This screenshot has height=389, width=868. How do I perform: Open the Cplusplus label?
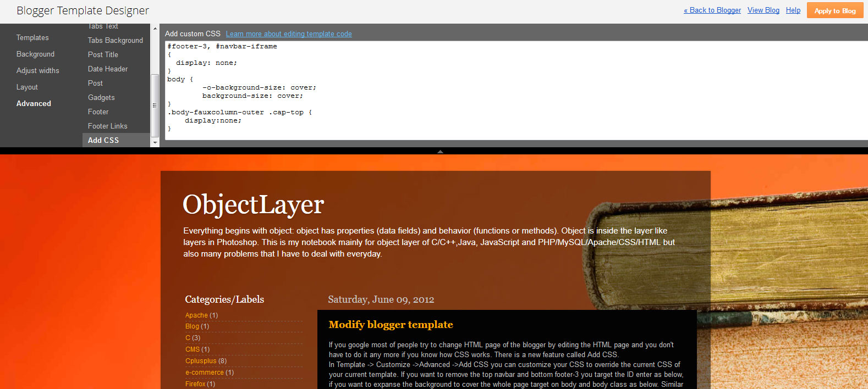coord(201,361)
